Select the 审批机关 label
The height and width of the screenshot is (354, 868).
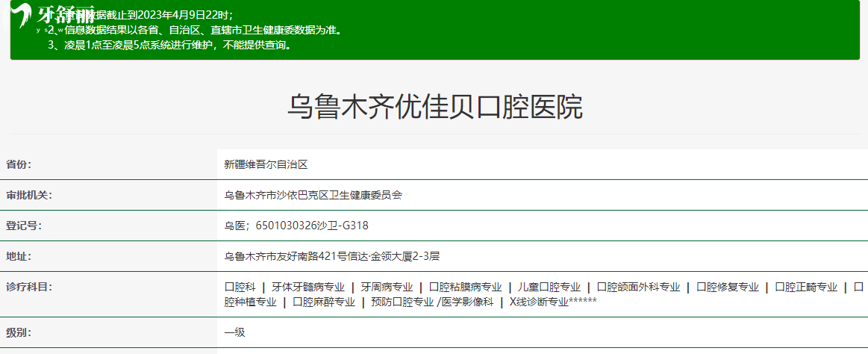click(x=29, y=195)
